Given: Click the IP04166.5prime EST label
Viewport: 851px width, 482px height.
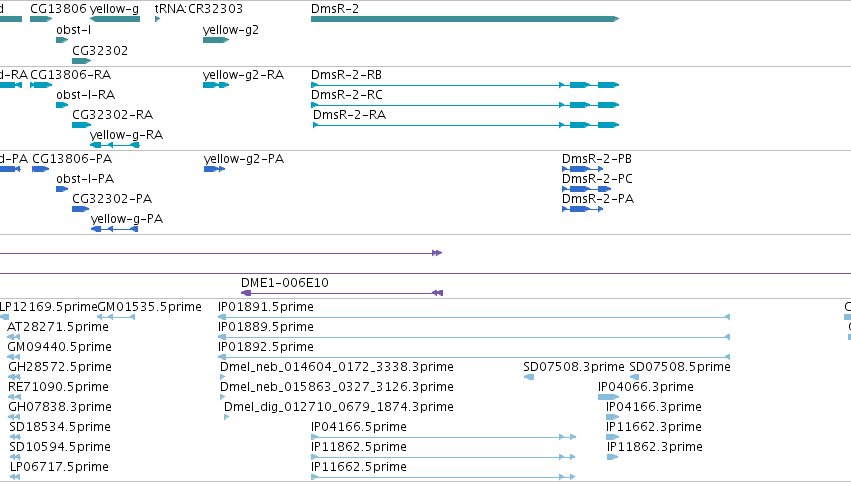Looking at the screenshot, I should (359, 427).
